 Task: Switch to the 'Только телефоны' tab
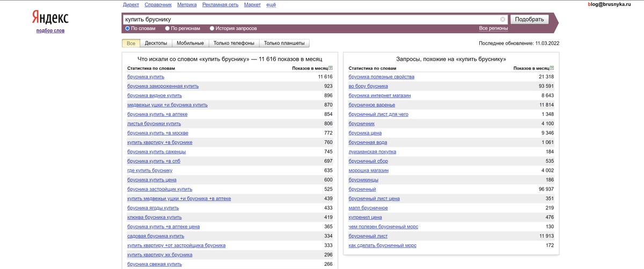tap(234, 43)
